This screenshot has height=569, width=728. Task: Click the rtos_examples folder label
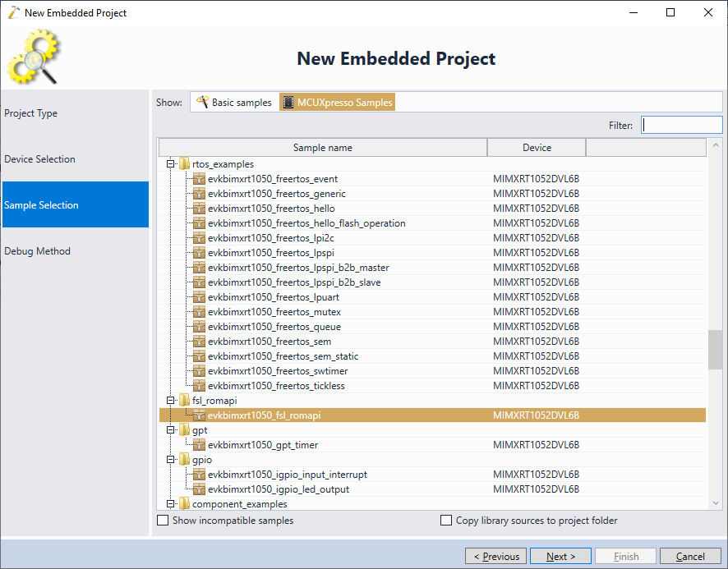click(223, 164)
